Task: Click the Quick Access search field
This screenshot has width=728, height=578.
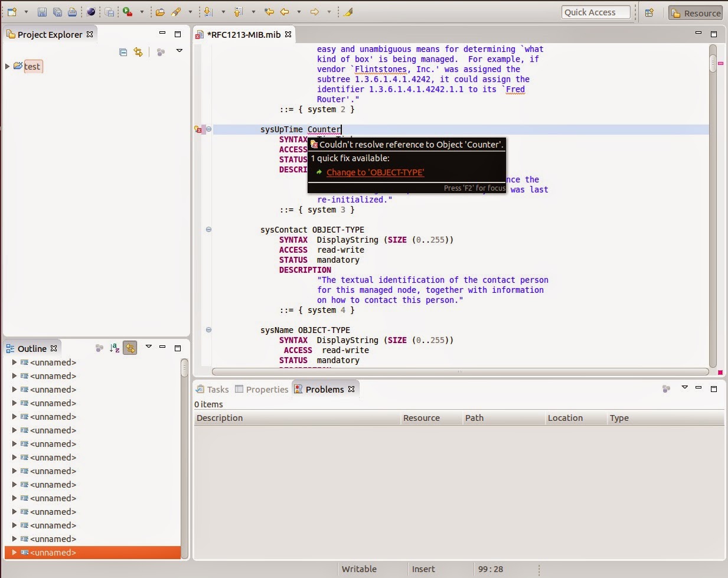Action: (596, 12)
